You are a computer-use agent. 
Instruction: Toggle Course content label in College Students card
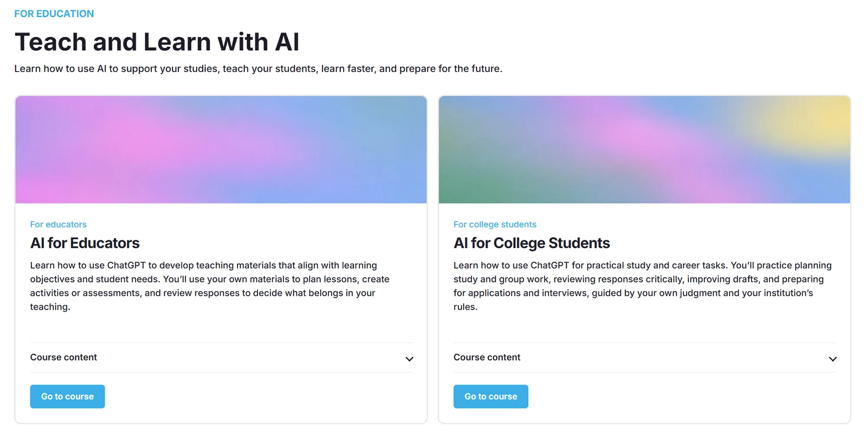point(487,357)
